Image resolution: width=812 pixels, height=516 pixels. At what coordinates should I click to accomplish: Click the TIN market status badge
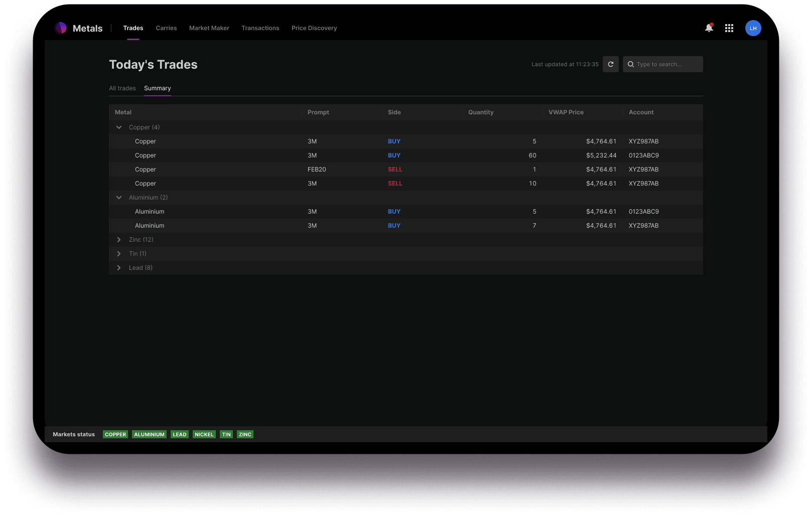tap(226, 434)
